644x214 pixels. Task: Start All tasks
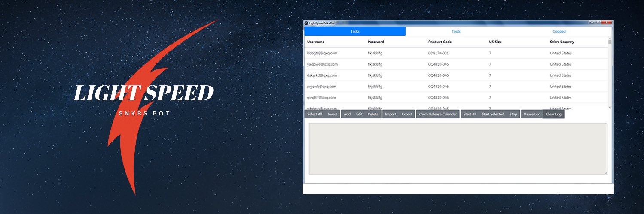point(470,114)
